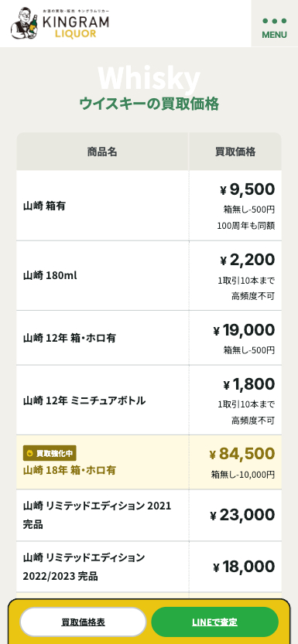Screen dimensions: 298x644
Task: Select the 山崎 箱有 row
Action: 149,206
